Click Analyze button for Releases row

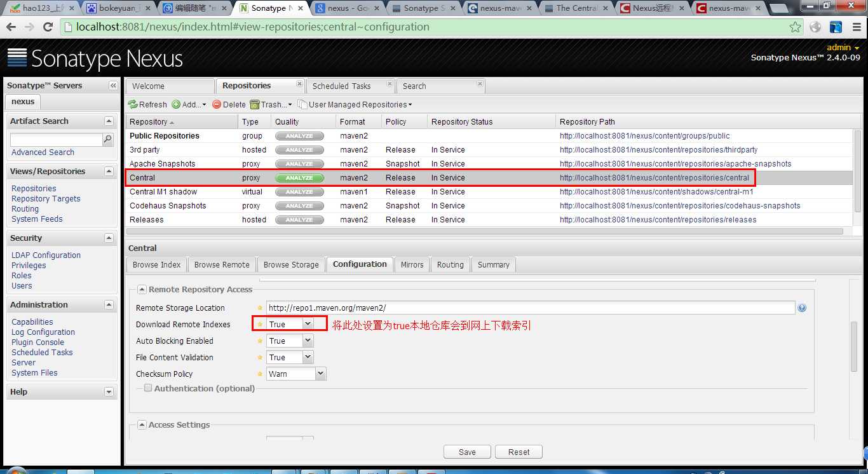tap(299, 220)
